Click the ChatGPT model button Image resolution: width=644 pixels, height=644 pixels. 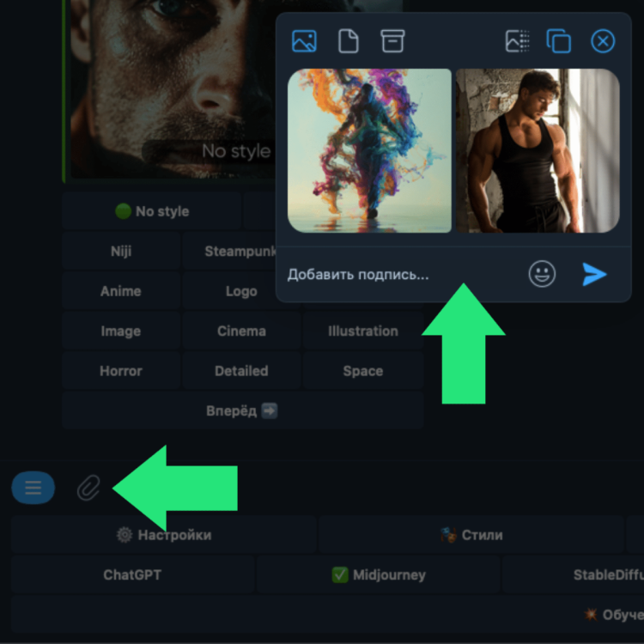click(132, 575)
